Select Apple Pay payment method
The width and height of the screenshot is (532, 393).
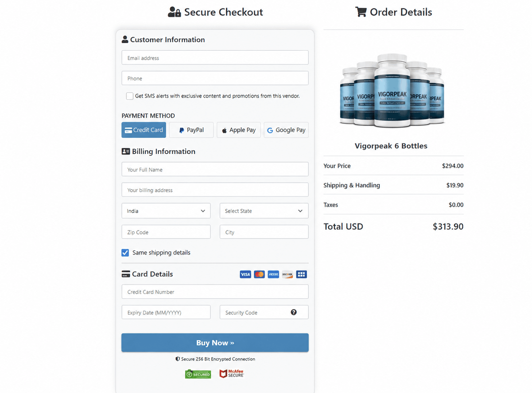click(x=239, y=130)
